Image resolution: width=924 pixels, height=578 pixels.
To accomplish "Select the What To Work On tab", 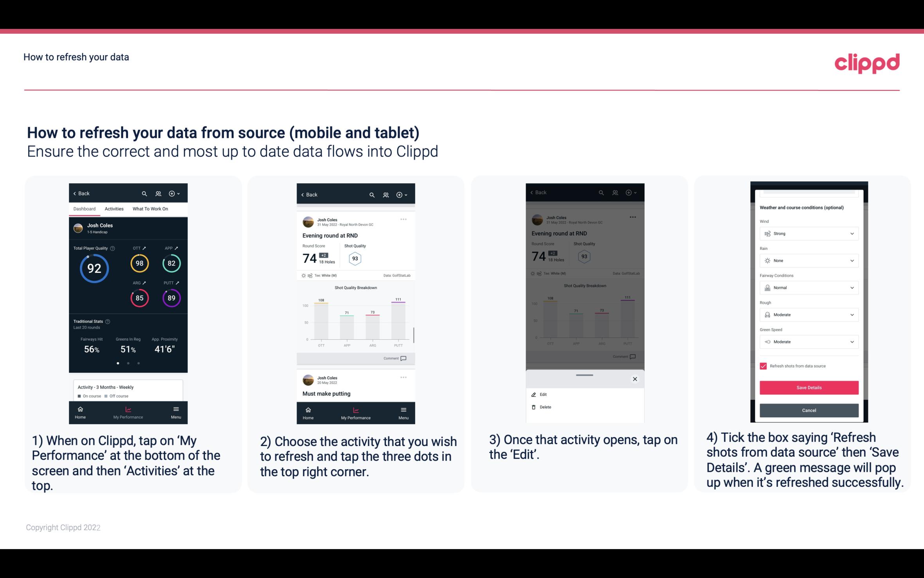I will (149, 208).
